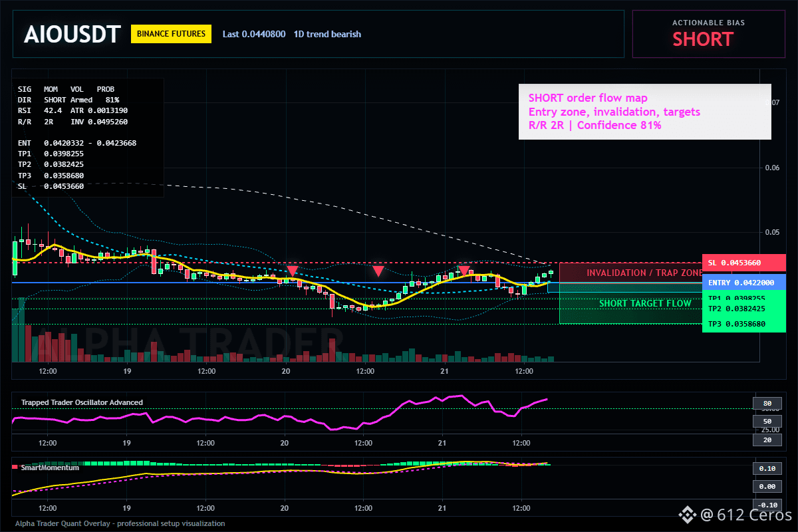Click the Alpha Trader Quant Overlay footer text
The width and height of the screenshot is (798, 532).
pyautogui.click(x=120, y=523)
